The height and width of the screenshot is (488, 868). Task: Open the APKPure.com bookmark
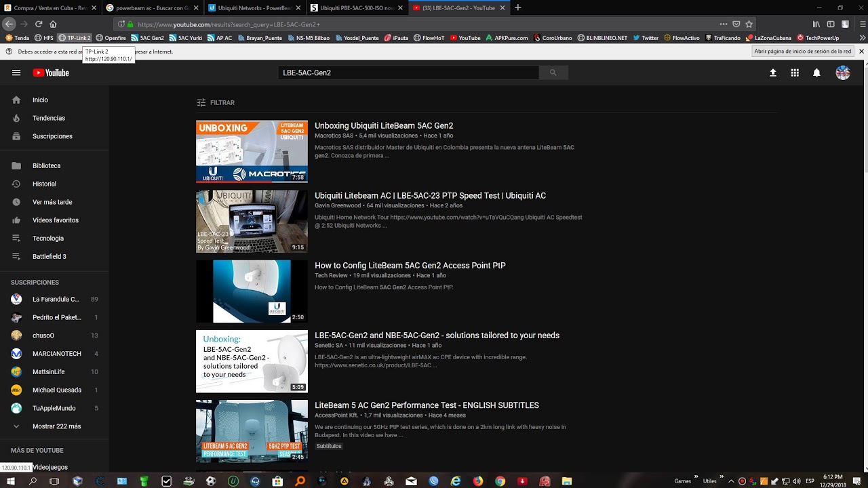point(507,38)
